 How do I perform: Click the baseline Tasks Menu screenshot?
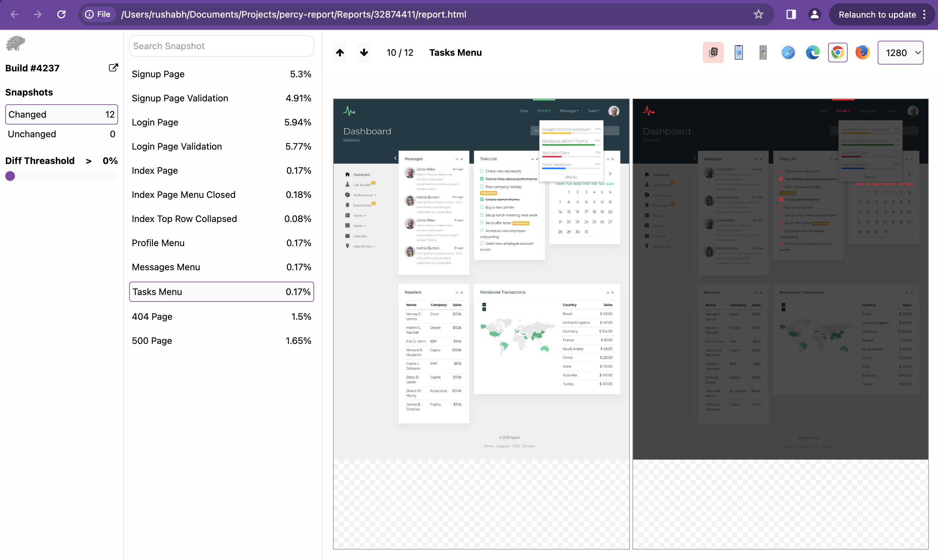coord(481,279)
